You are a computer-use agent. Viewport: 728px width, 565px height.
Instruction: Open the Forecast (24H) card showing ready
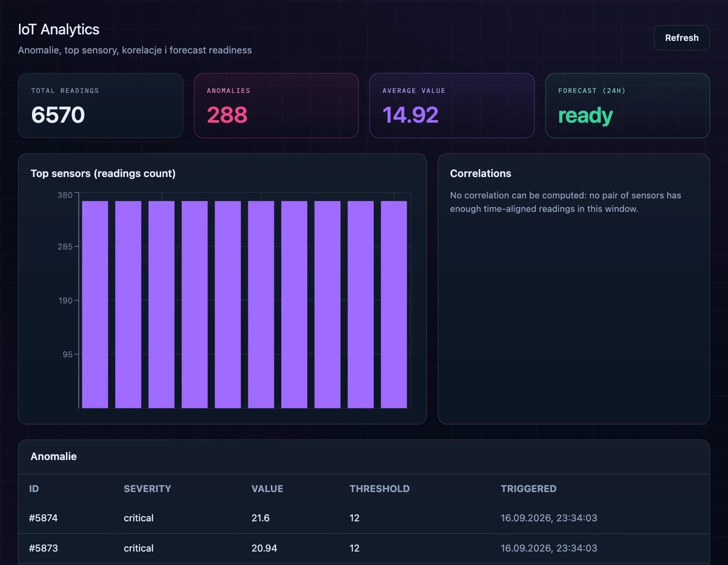(x=627, y=105)
